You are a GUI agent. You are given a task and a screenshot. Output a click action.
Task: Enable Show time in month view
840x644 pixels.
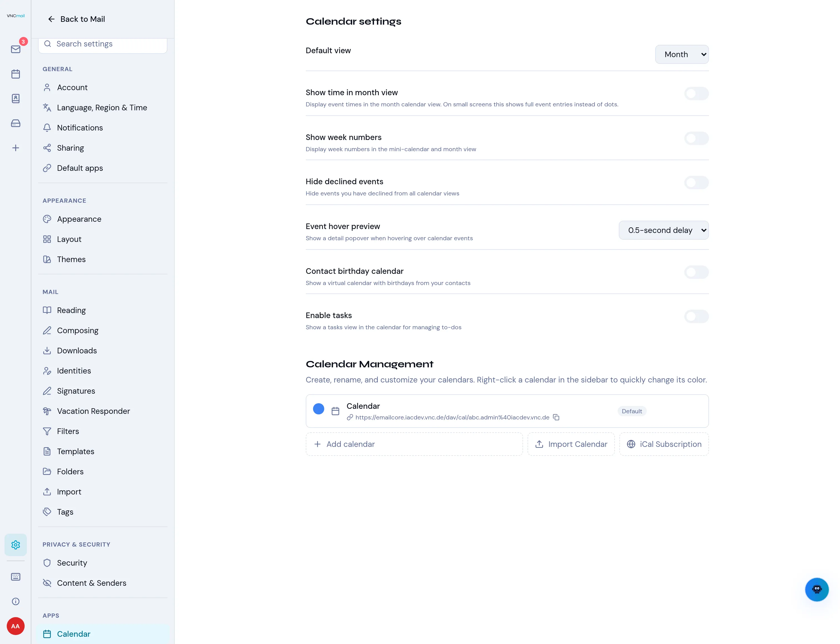pyautogui.click(x=696, y=94)
